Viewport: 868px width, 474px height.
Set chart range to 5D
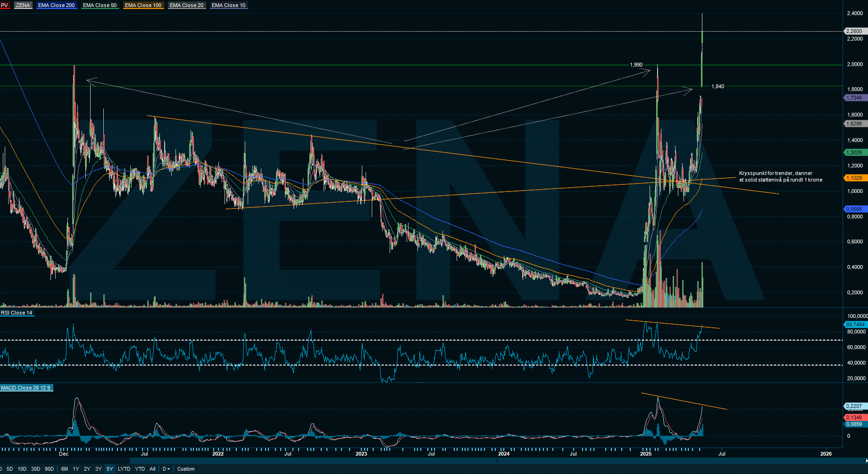pos(9,469)
